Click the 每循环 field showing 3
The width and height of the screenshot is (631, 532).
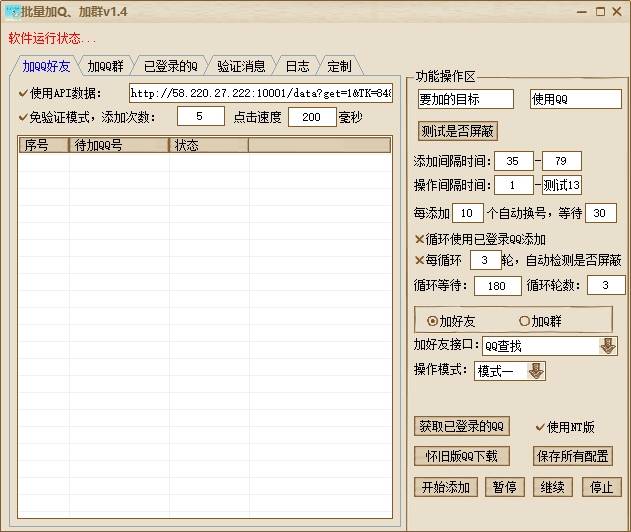click(485, 260)
